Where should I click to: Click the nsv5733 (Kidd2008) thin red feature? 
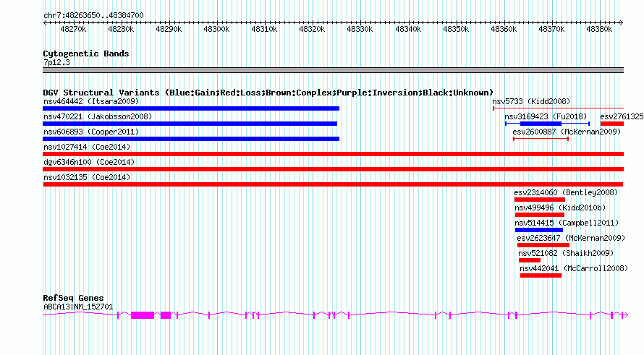(x=558, y=108)
